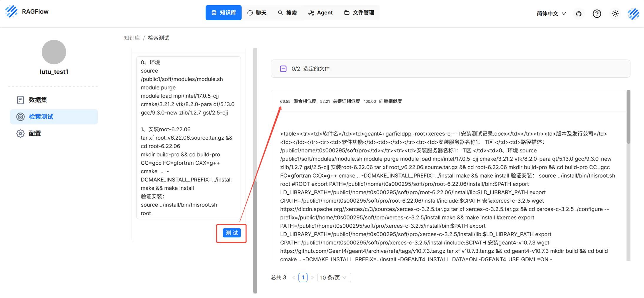Screen dimensions: 644x298
Task: Click the 检索测试 target icon
Action: point(20,117)
